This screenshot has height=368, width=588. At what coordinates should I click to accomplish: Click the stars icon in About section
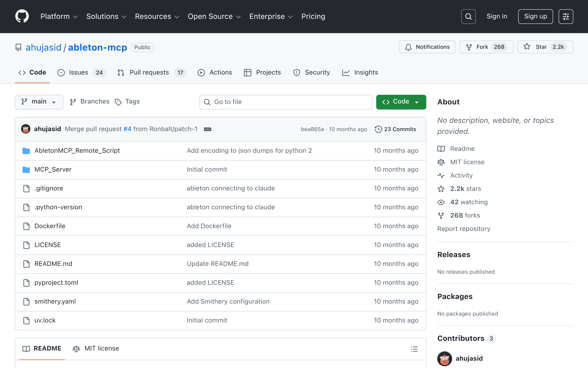point(441,189)
